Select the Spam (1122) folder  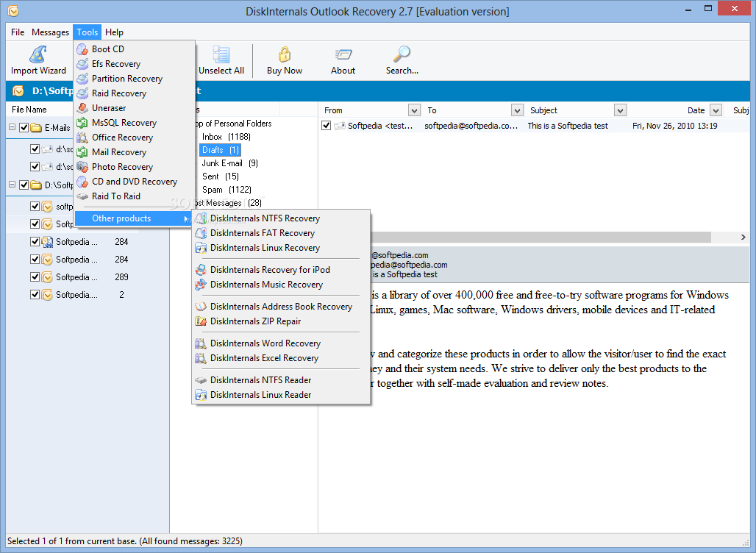coord(227,190)
